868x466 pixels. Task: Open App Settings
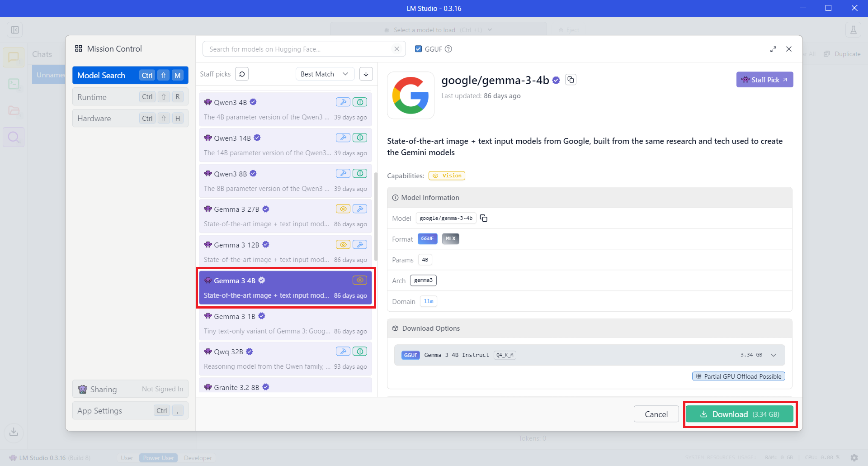coord(130,411)
